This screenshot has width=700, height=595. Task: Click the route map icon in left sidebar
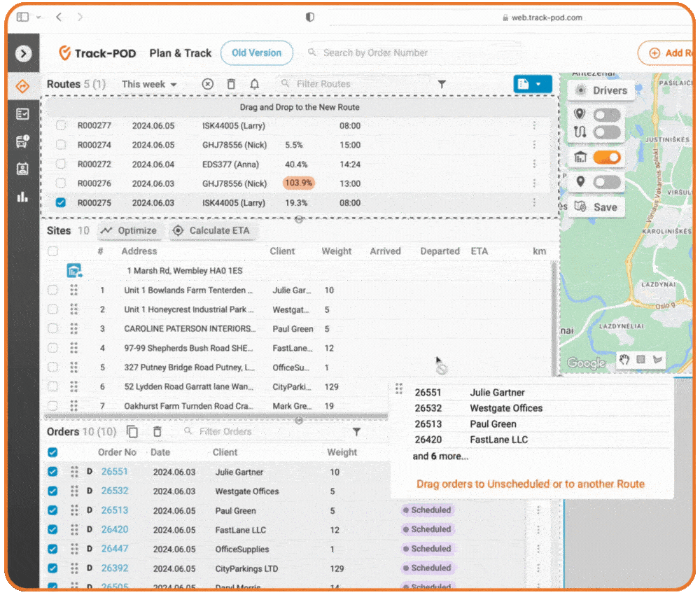[23, 85]
